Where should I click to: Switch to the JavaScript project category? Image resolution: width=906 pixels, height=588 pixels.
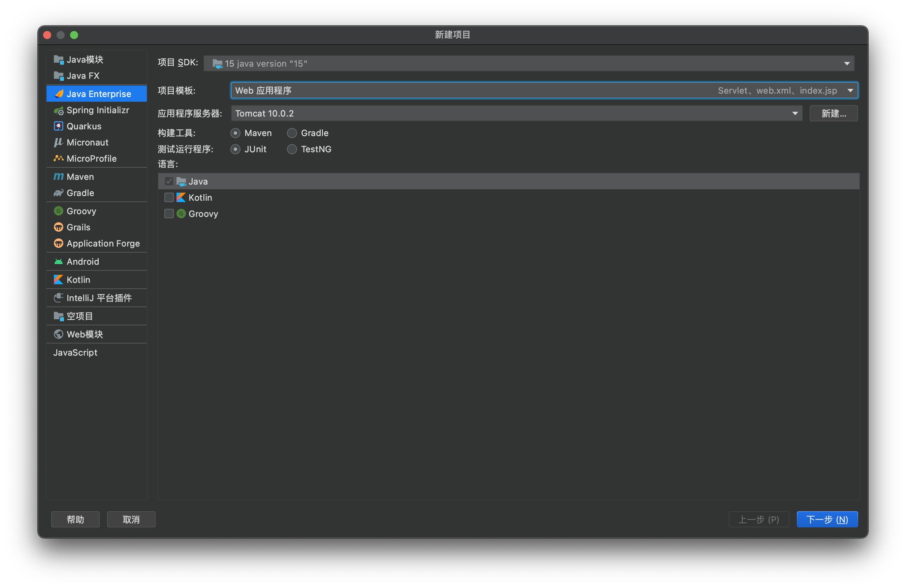point(75,352)
